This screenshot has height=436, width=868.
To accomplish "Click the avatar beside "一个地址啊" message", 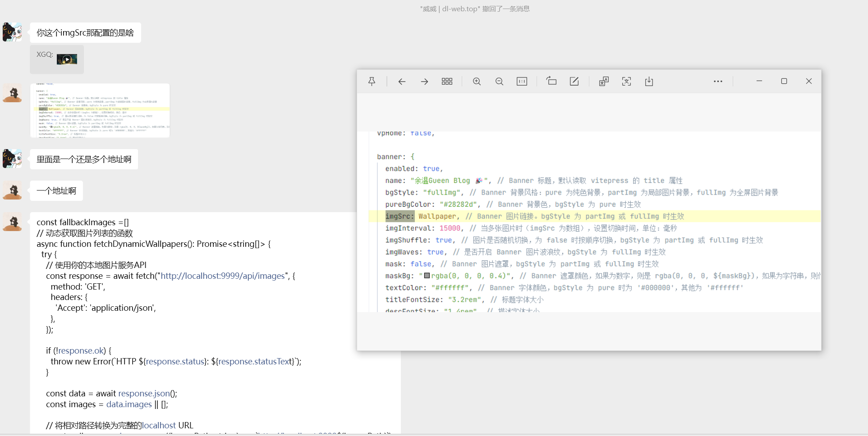I will pos(13,191).
